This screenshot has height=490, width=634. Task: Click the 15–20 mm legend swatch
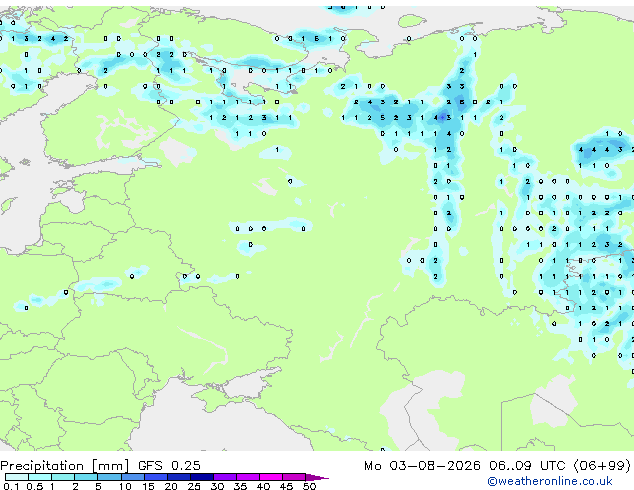click(x=156, y=477)
